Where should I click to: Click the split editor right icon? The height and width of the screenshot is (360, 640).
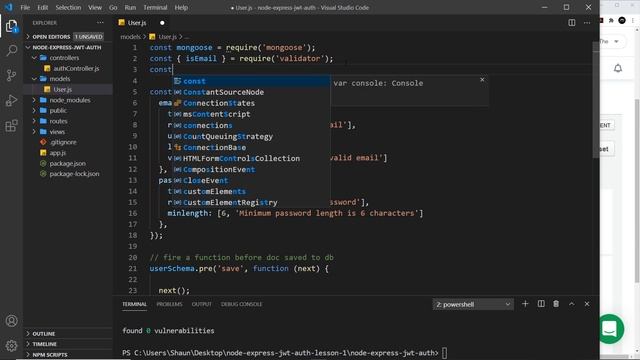pos(572,23)
